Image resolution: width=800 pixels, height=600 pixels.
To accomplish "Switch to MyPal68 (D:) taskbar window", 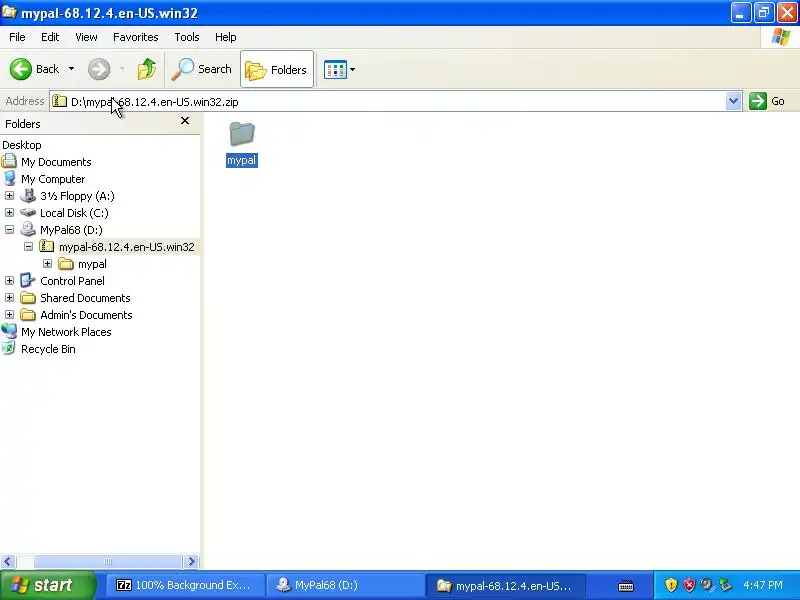I will [x=345, y=585].
